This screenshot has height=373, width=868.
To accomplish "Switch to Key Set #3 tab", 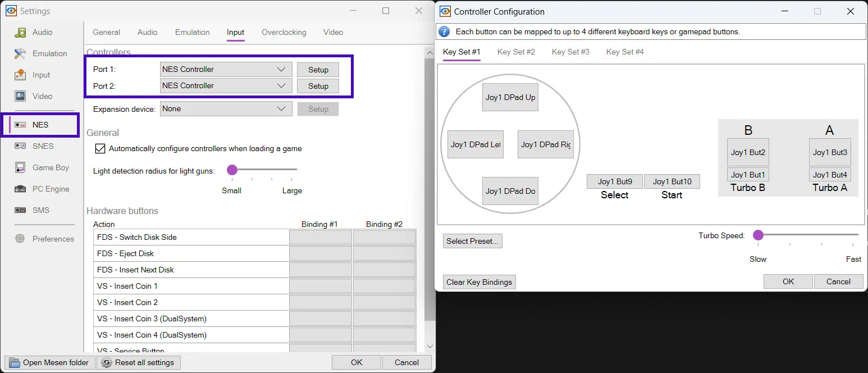I will 570,52.
